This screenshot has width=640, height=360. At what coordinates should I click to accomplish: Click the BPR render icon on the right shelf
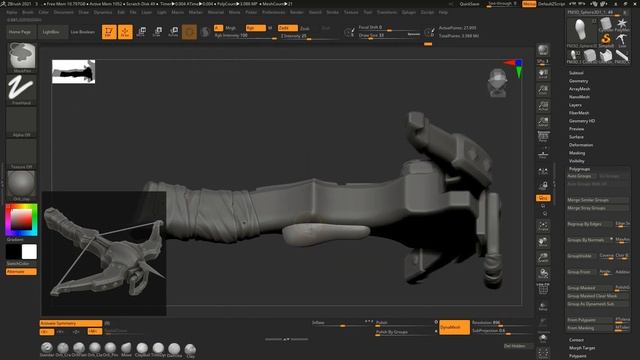point(543,50)
